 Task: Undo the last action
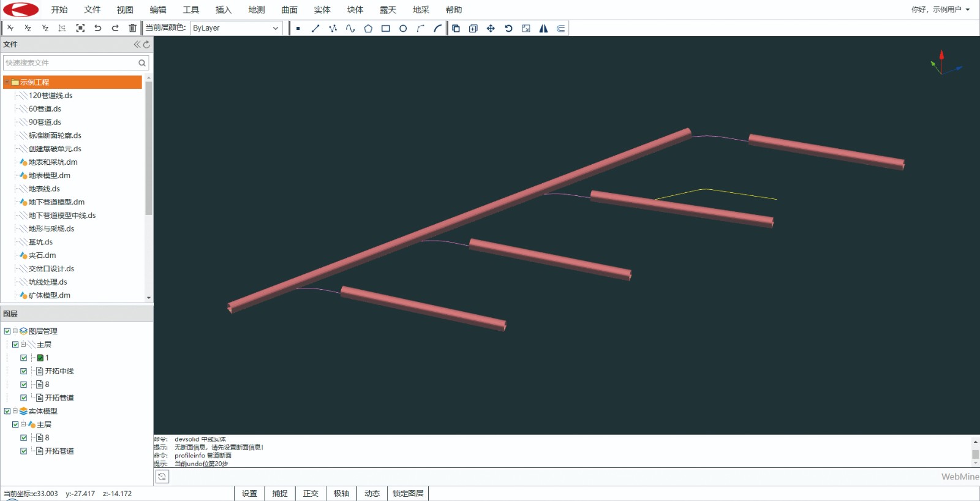tap(97, 28)
